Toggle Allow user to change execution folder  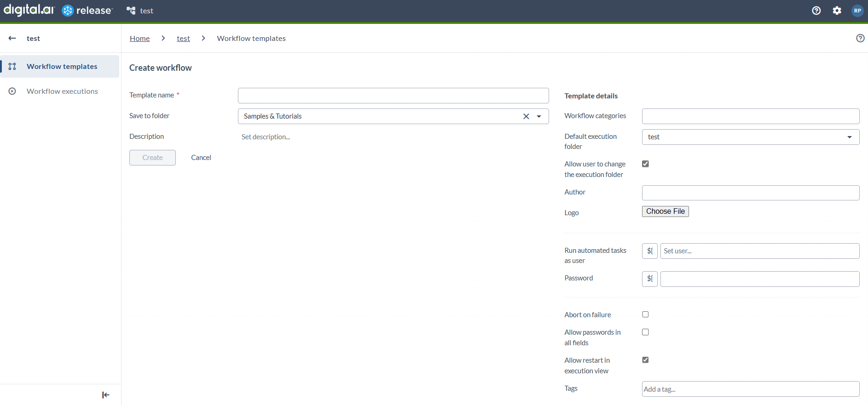[x=645, y=164]
